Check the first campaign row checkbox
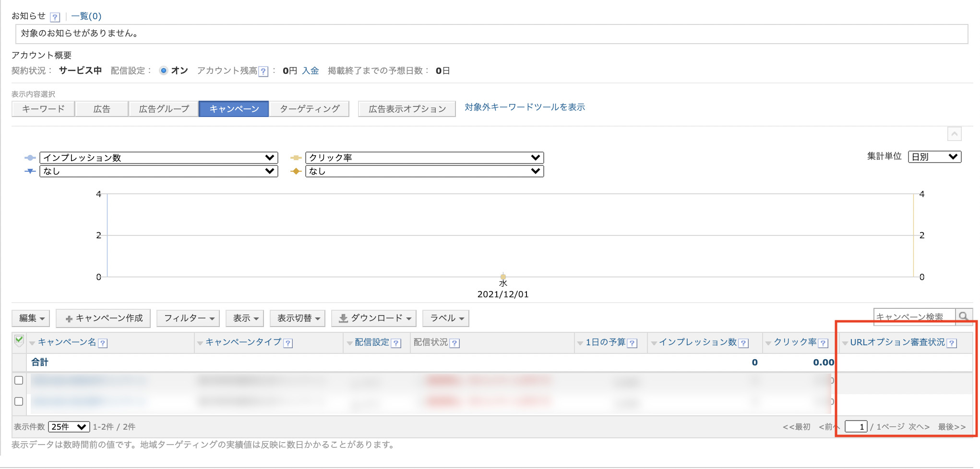 pyautogui.click(x=19, y=380)
